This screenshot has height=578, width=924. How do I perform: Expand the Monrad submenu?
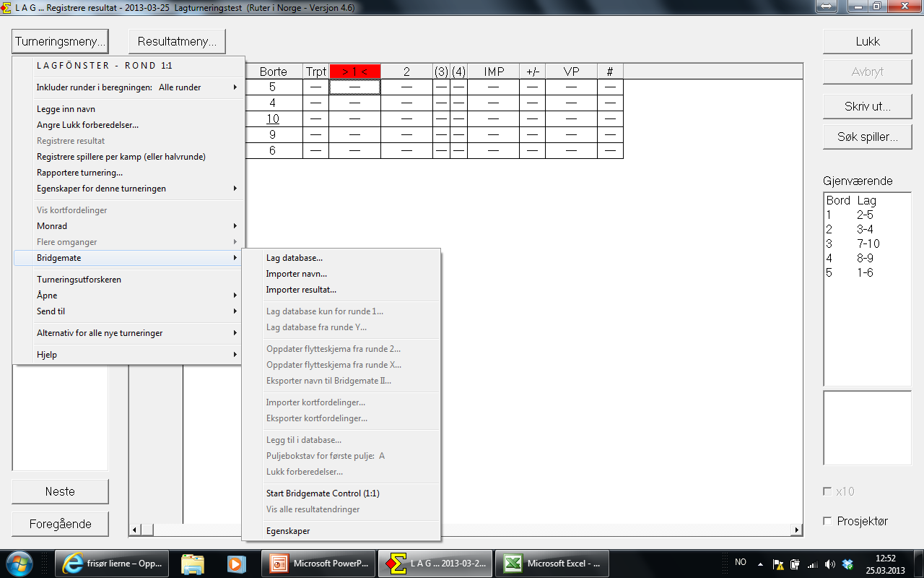128,226
